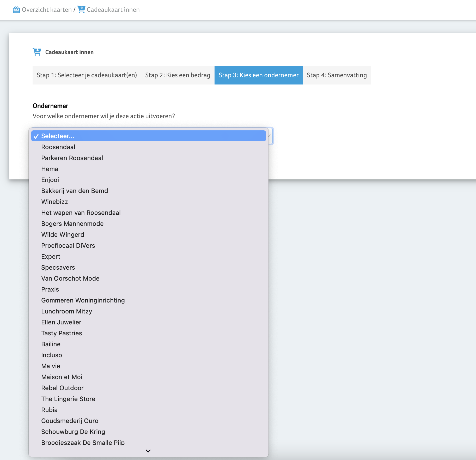Select Van Oorschot Mode
The image size is (476, 460).
pos(149,278)
